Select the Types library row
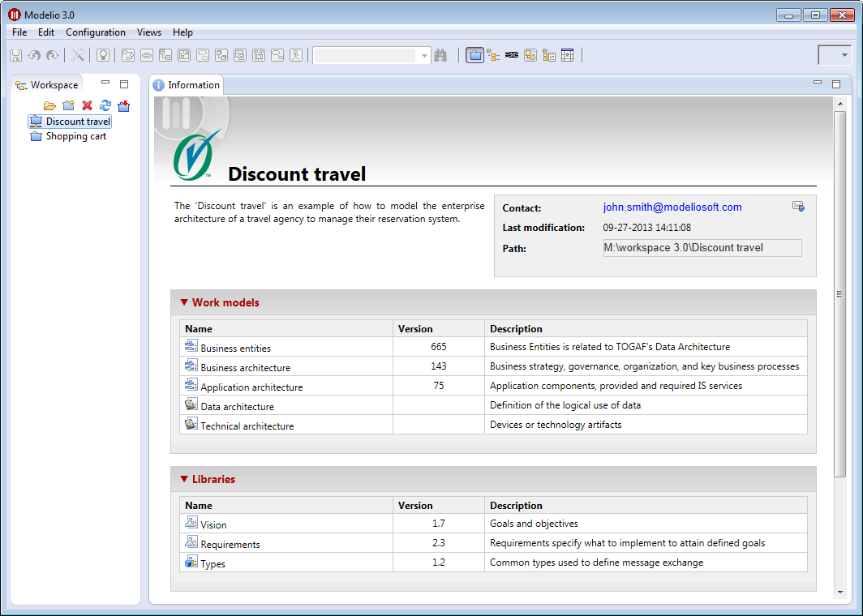The image size is (863, 616). (x=494, y=563)
